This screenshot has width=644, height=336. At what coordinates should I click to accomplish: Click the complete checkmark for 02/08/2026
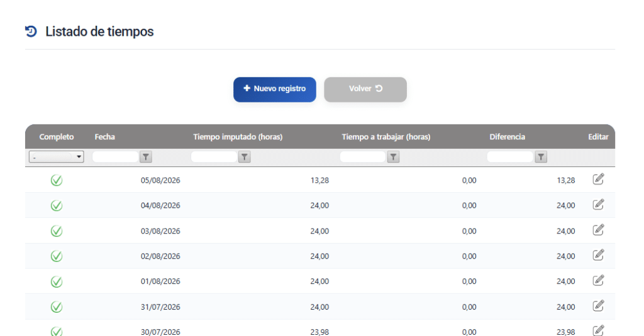56,256
